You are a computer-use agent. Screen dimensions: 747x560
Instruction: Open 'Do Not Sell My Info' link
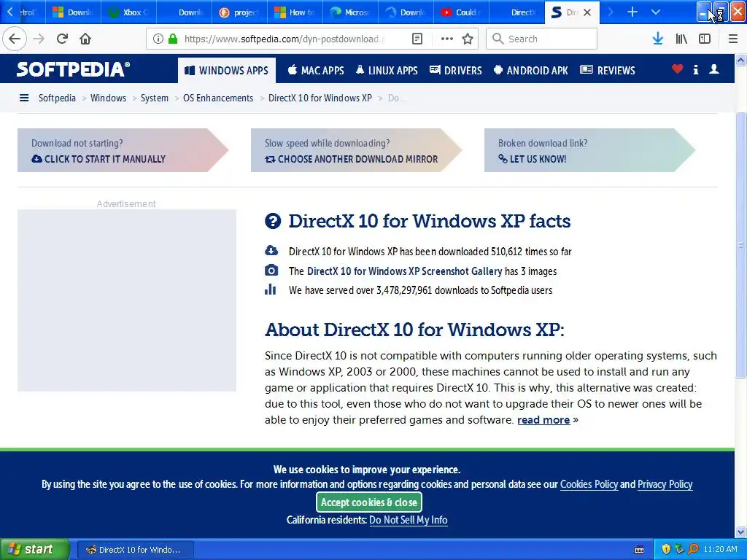[409, 520]
